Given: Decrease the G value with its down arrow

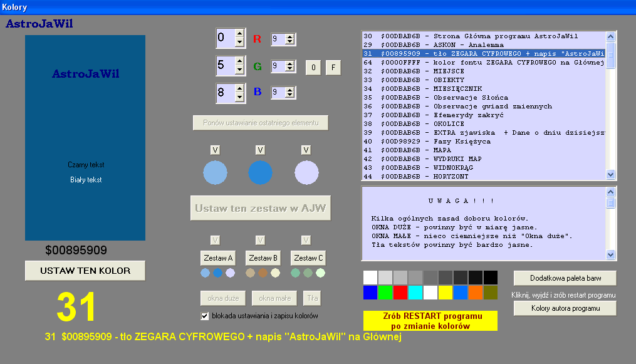Looking at the screenshot, I should (x=239, y=70).
